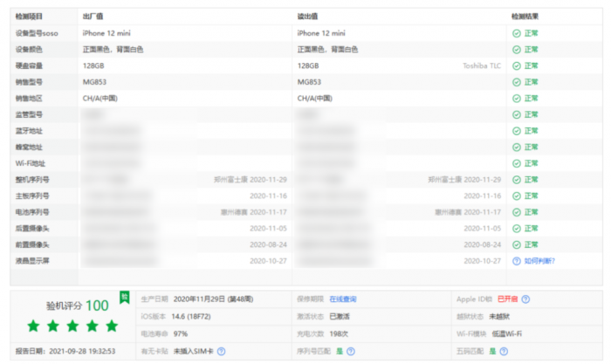Screen dimensions: 611x364
Task: Click the help icon beside 未插入SIM卡
Action: [x=221, y=352]
